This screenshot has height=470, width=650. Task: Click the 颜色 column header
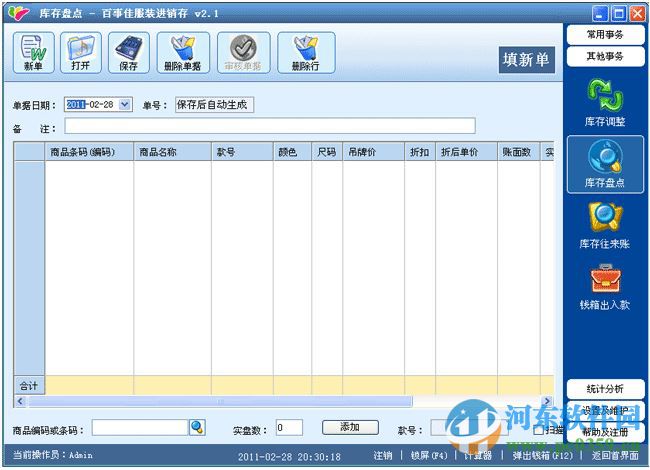coord(292,152)
